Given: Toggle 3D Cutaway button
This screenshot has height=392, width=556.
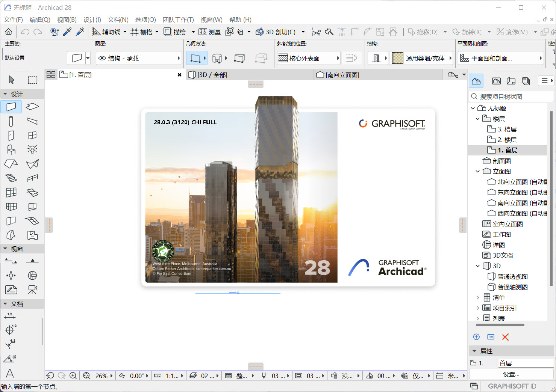Looking at the screenshot, I should coord(276,32).
